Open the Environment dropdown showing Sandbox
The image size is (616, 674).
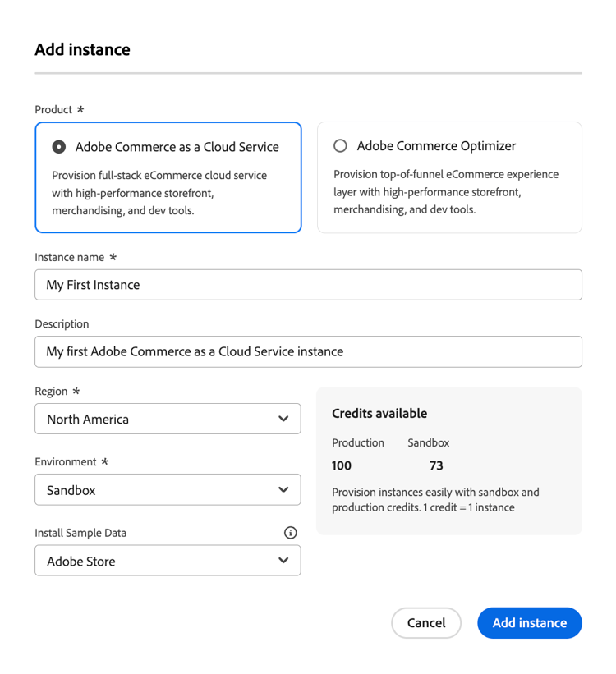coord(168,489)
